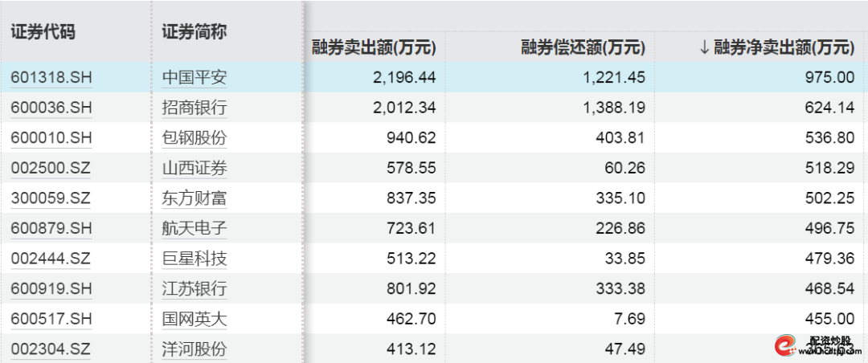
Task: Open stock code 002500.SZ
Action: coord(51,168)
